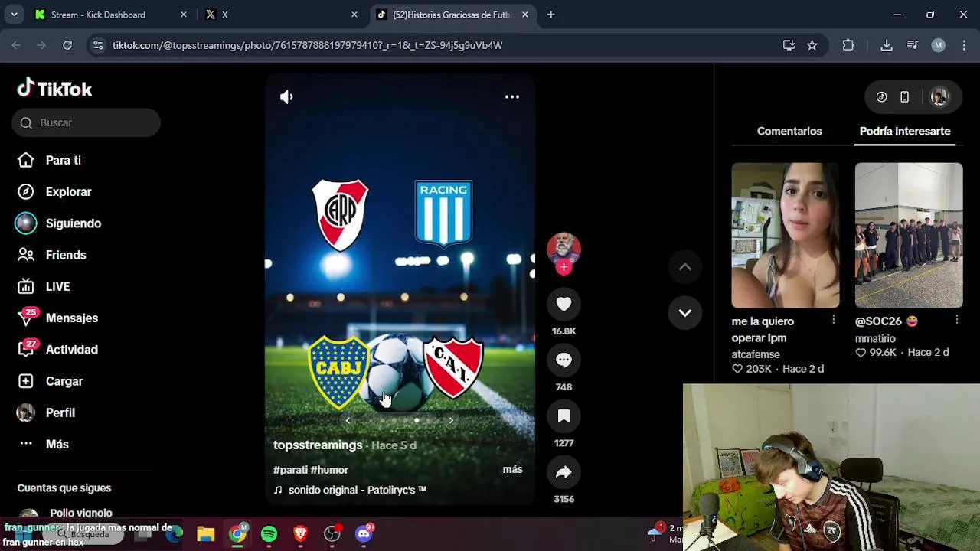Image resolution: width=980 pixels, height=551 pixels.
Task: Open the atcafemse account link
Action: pos(756,354)
